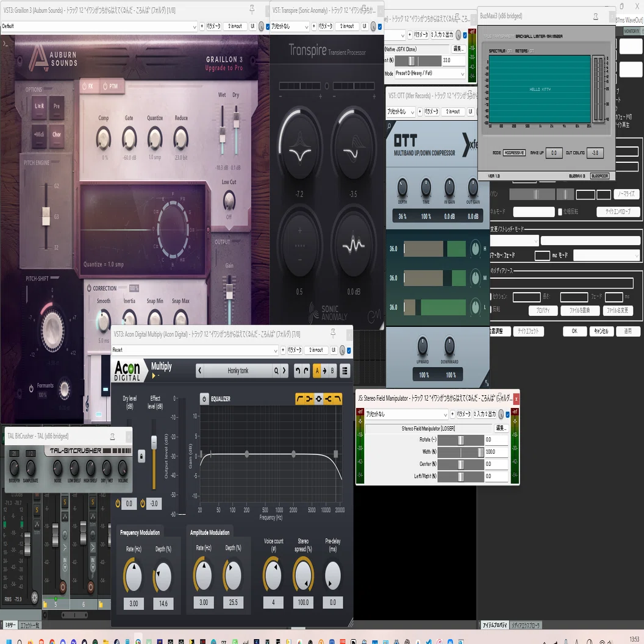Toggle Effect level power in Multiply
The image size is (644, 644).
point(143,504)
